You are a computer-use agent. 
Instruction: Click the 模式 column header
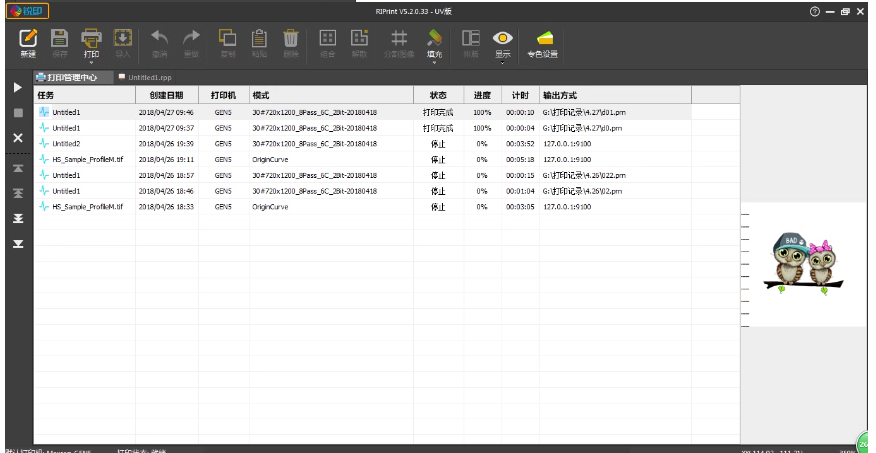(331, 95)
